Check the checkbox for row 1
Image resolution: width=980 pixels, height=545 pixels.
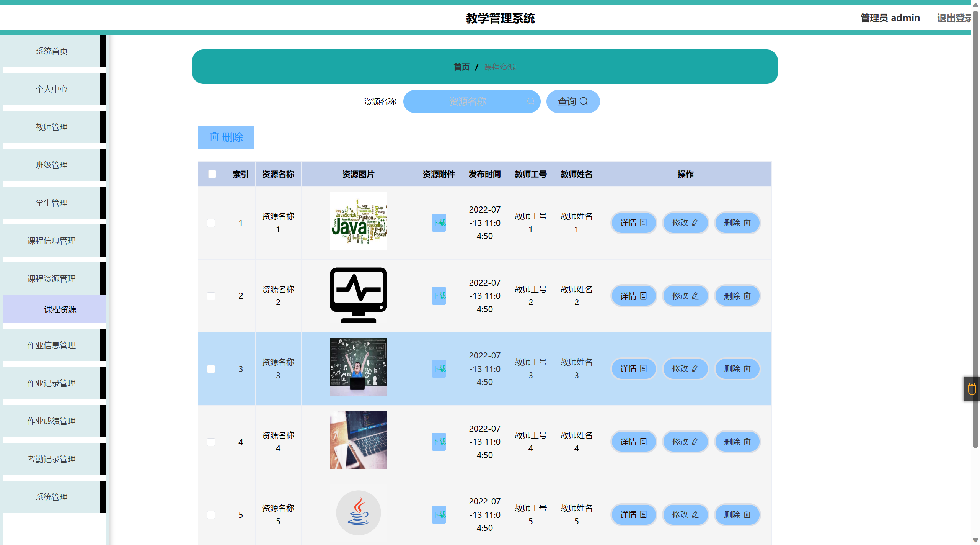pos(211,223)
